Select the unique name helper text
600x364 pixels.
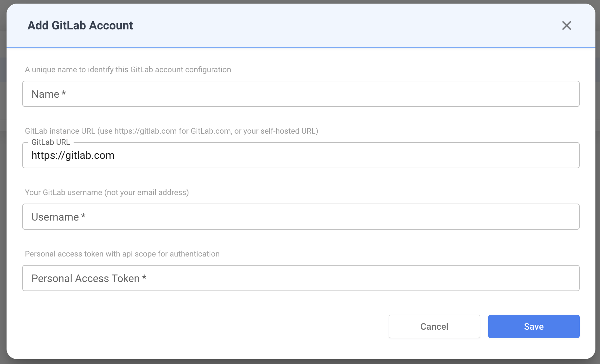[128, 69]
